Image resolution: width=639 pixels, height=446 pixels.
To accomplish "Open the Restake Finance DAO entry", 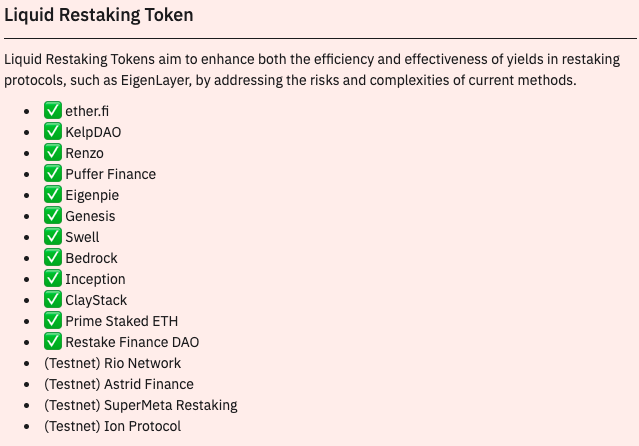I will tap(132, 342).
